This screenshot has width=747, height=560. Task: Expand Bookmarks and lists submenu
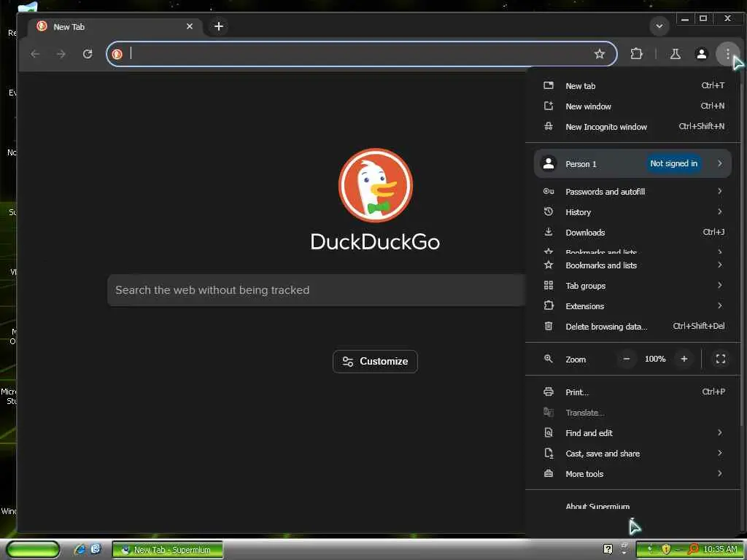pos(634,265)
